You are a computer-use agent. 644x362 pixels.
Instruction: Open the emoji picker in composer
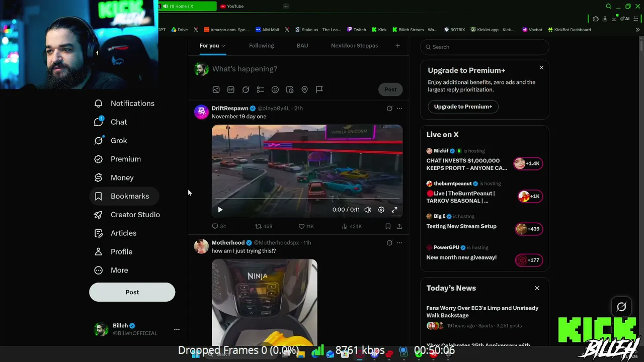tap(275, 89)
